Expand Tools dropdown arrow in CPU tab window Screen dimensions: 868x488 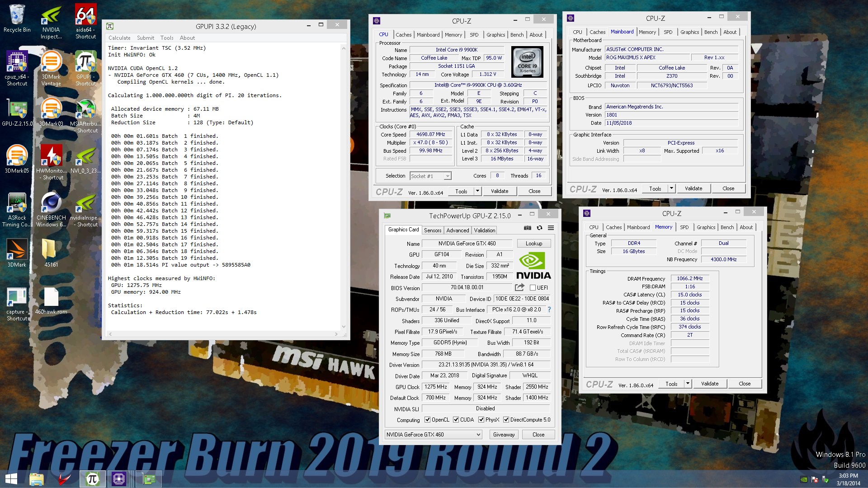pyautogui.click(x=477, y=191)
